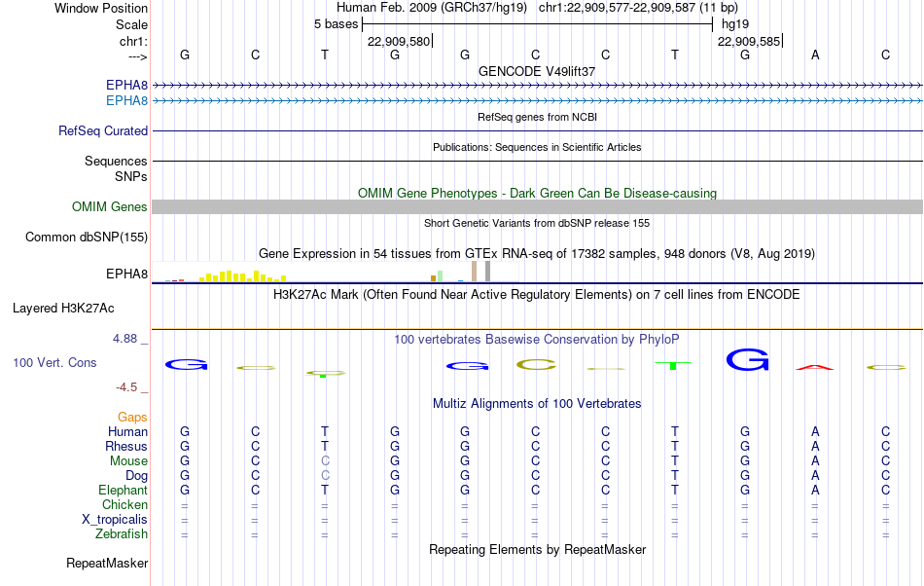Image resolution: width=924 pixels, height=586 pixels.
Task: Click the H3K27Ac Mark track title
Action: [x=537, y=294]
